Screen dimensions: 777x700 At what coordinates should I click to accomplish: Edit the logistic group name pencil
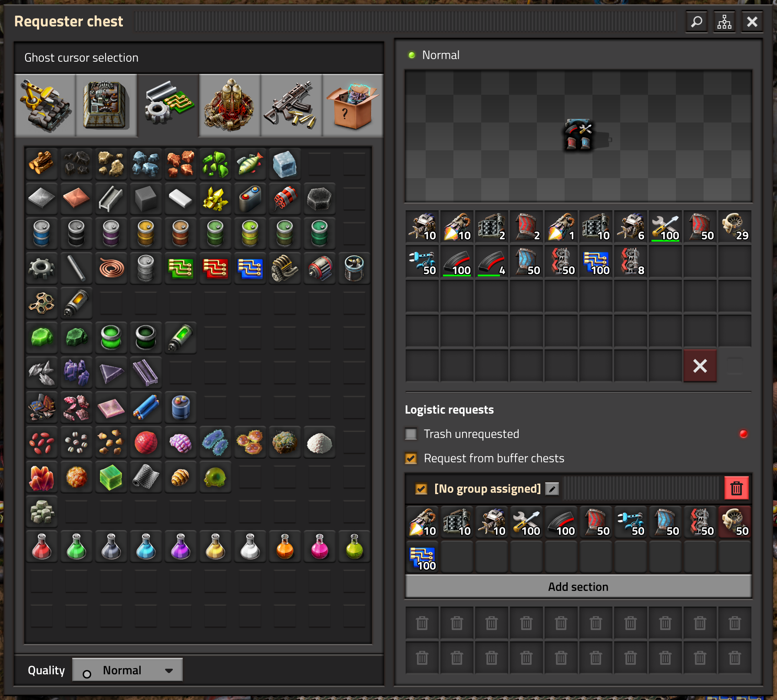pyautogui.click(x=552, y=489)
